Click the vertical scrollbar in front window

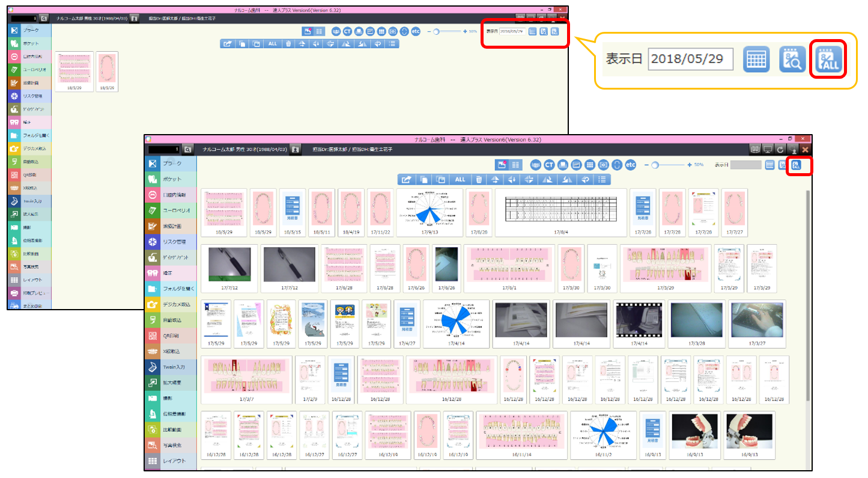tap(808, 295)
